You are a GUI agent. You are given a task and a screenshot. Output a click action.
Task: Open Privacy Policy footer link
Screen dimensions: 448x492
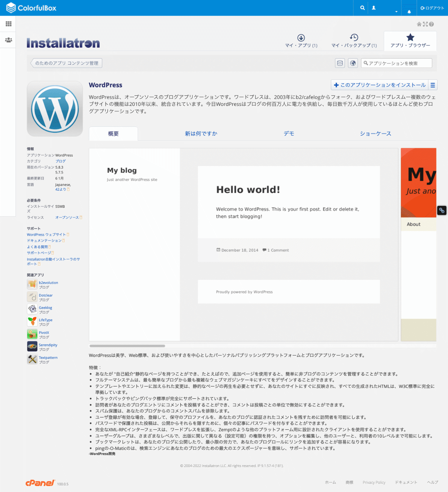click(x=374, y=482)
